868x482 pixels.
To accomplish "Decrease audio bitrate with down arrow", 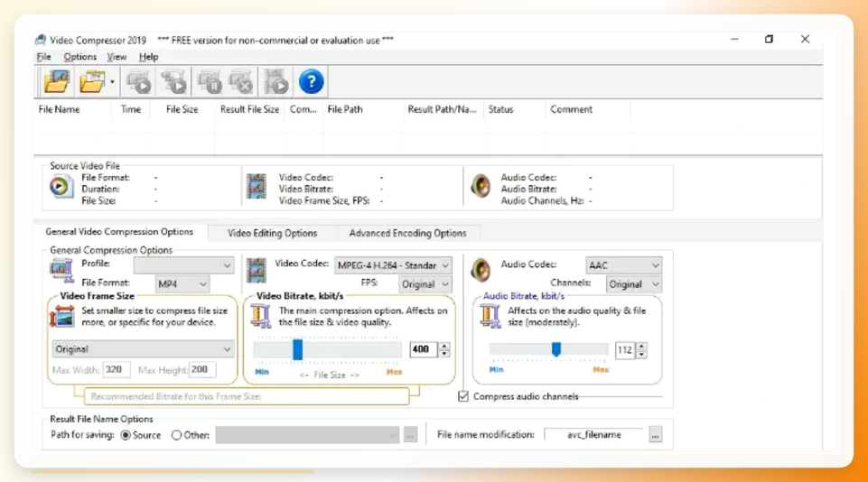I will (x=641, y=354).
